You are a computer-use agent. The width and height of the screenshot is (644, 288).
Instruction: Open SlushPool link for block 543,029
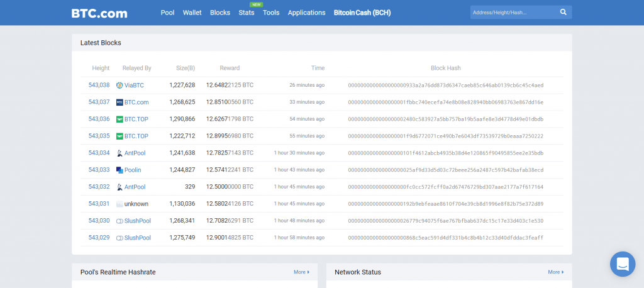[138, 238]
